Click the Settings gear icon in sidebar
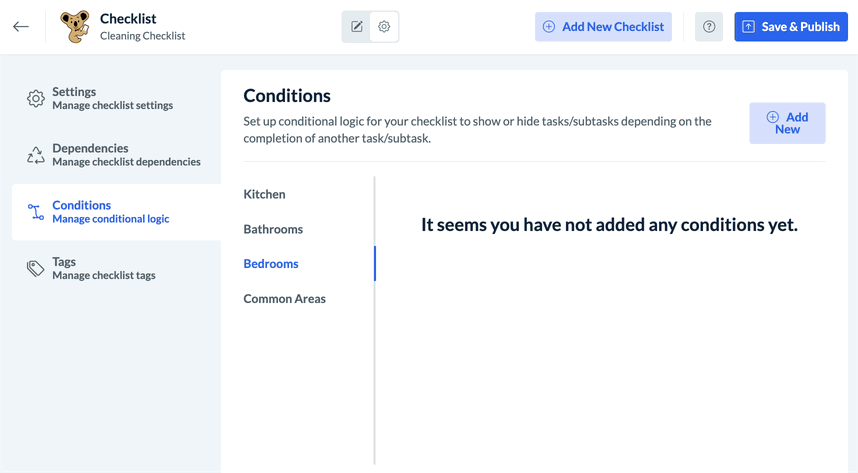Screen dimensions: 858x473 (36, 98)
